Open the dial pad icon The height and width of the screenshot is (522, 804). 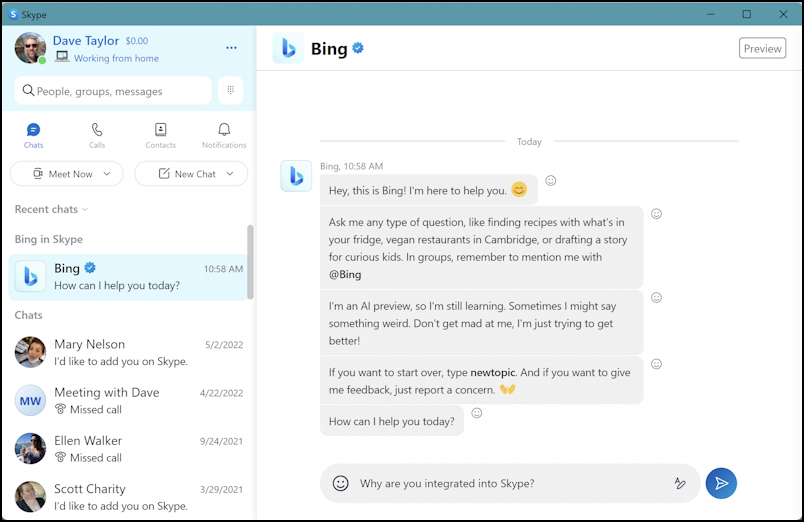coord(230,90)
